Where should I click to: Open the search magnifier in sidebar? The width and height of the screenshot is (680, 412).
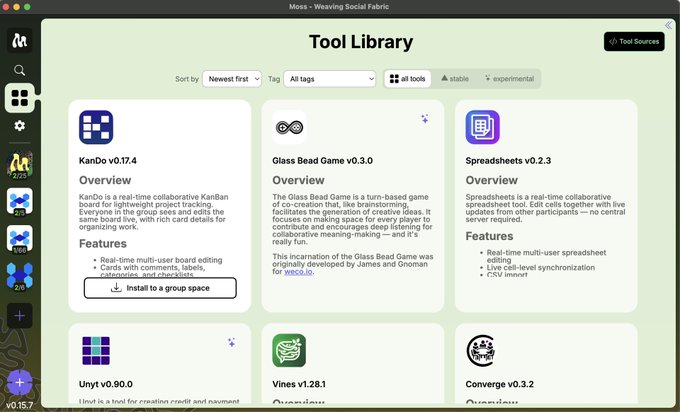20,70
